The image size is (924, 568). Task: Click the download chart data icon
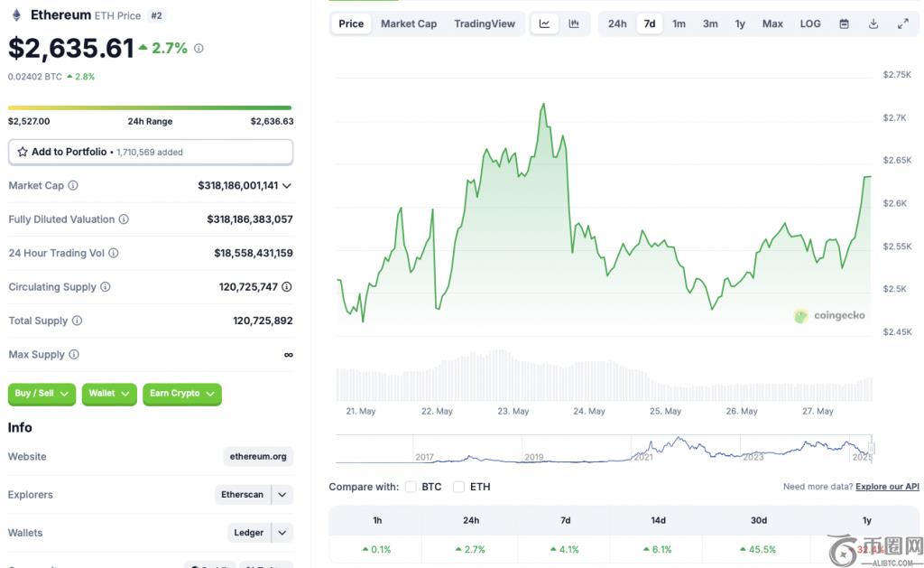tap(873, 23)
